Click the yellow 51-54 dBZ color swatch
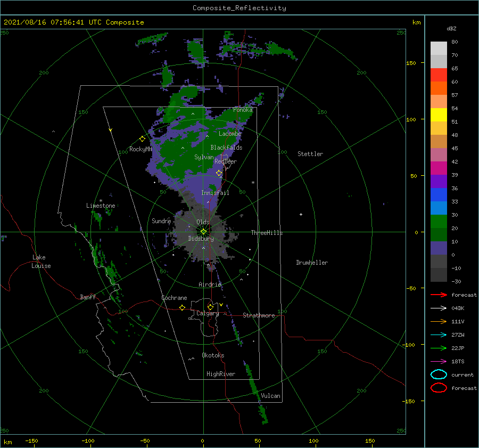This screenshot has width=479, height=448. pos(439,115)
